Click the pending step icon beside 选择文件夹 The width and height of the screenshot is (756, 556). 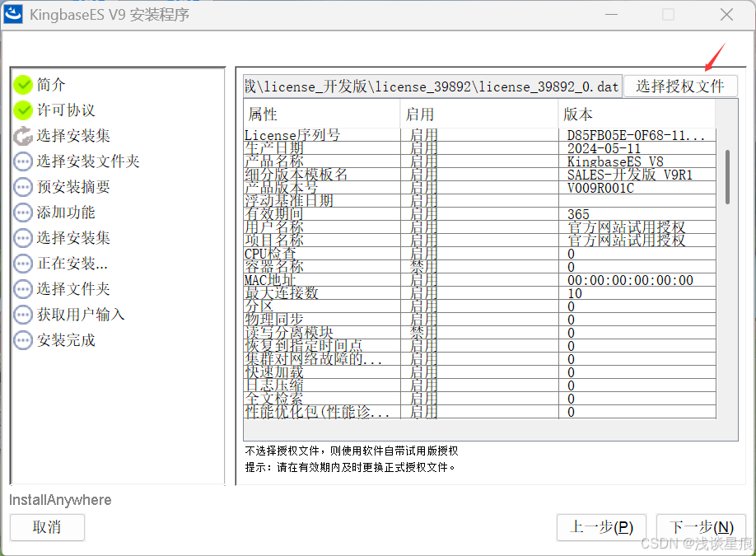pyautogui.click(x=23, y=289)
